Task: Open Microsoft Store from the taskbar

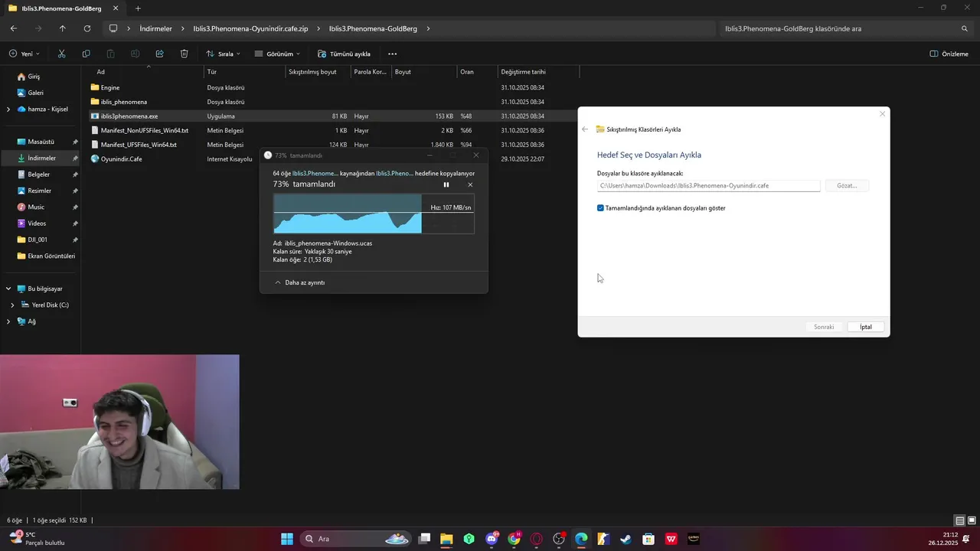Action: (648, 539)
